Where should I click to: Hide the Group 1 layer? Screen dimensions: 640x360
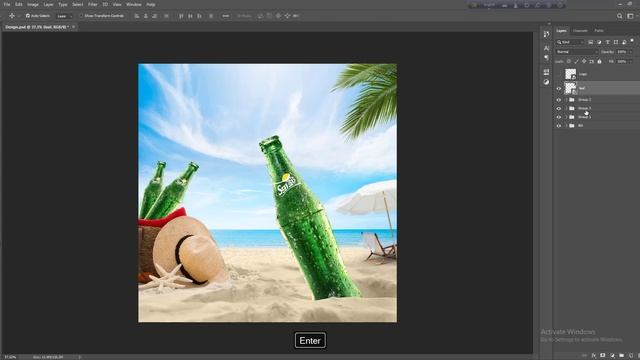[x=559, y=117]
